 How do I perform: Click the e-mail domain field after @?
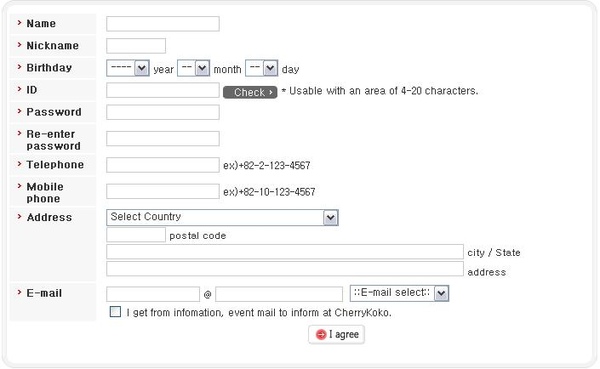coord(279,294)
